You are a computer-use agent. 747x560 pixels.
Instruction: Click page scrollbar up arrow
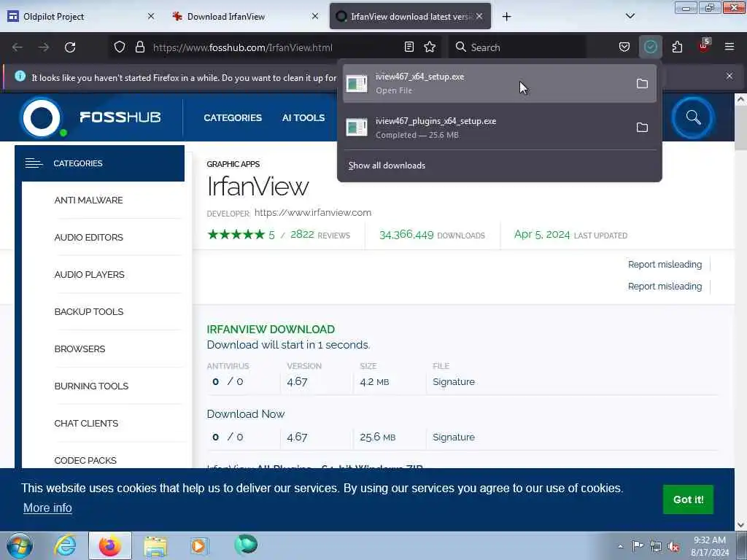click(x=741, y=99)
